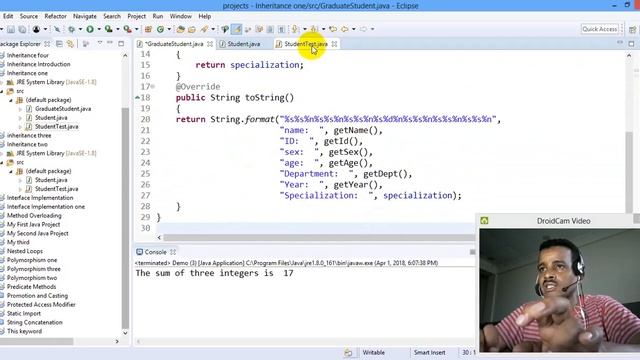Select the StudentTest.java editor tab
640x360 pixels.
306,44
